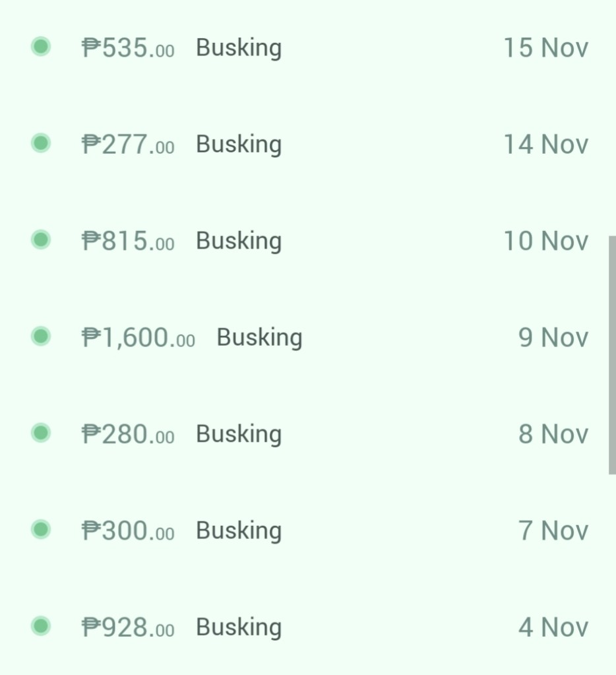Screen dimensions: 616x675
Task: Click the green dot beside ₱535.00 entry
Action: pyautogui.click(x=41, y=47)
